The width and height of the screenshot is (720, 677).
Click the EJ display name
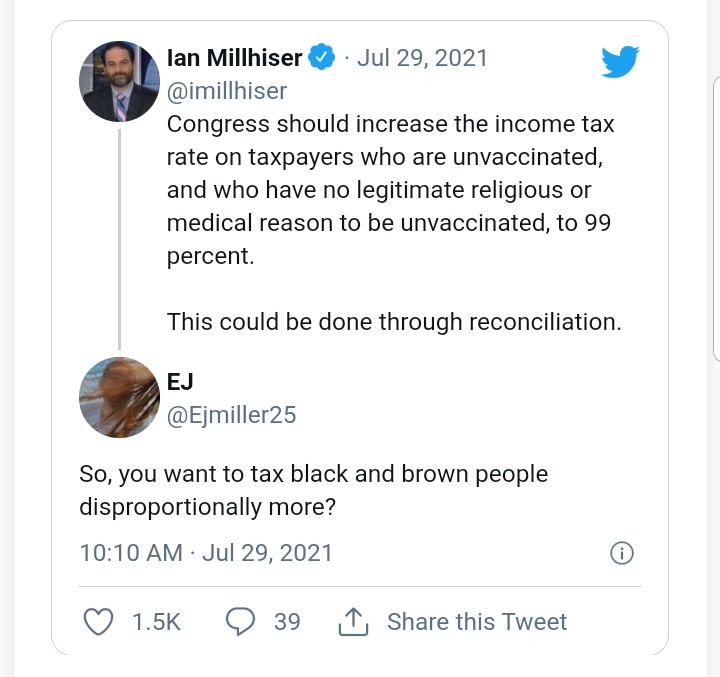[180, 381]
